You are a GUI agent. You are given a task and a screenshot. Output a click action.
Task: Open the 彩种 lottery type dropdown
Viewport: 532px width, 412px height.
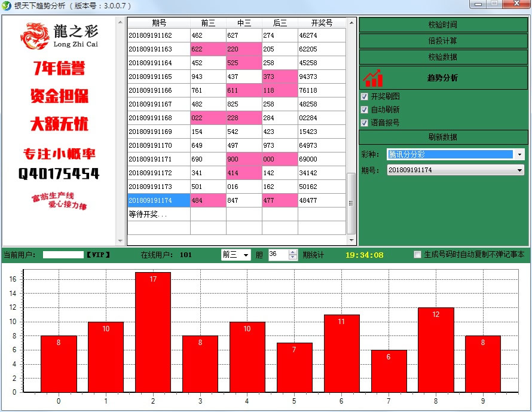click(x=519, y=154)
